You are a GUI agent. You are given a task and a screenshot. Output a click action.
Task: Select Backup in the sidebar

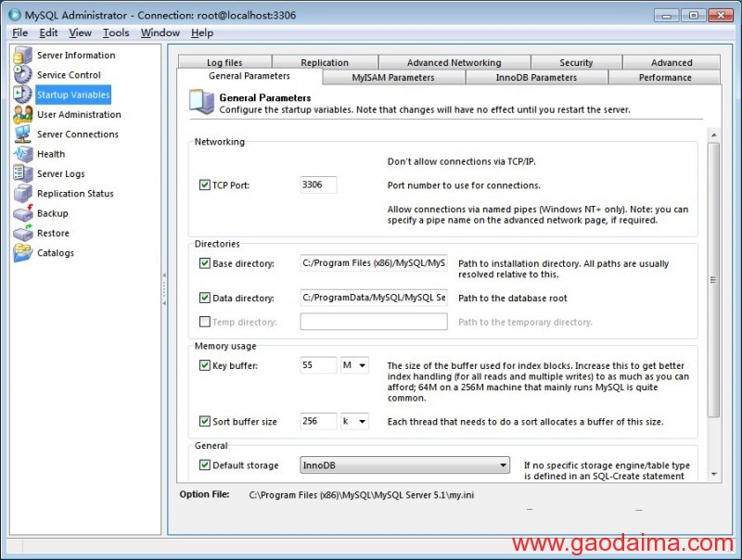tap(53, 213)
